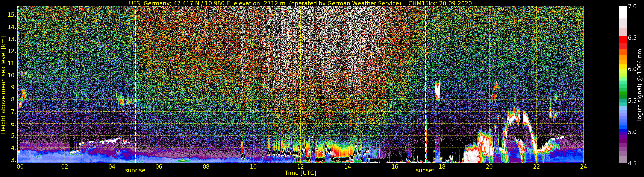Select the CHM15kx: 20-09-2020 label
The image size is (644, 177).
coord(440,3)
